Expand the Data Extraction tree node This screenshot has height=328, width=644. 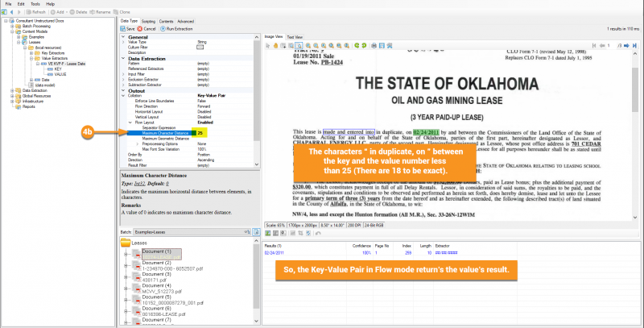click(x=12, y=90)
